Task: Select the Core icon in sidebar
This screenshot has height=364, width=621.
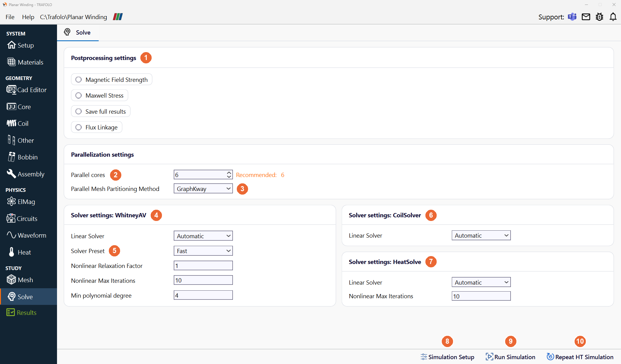Action: [12, 107]
